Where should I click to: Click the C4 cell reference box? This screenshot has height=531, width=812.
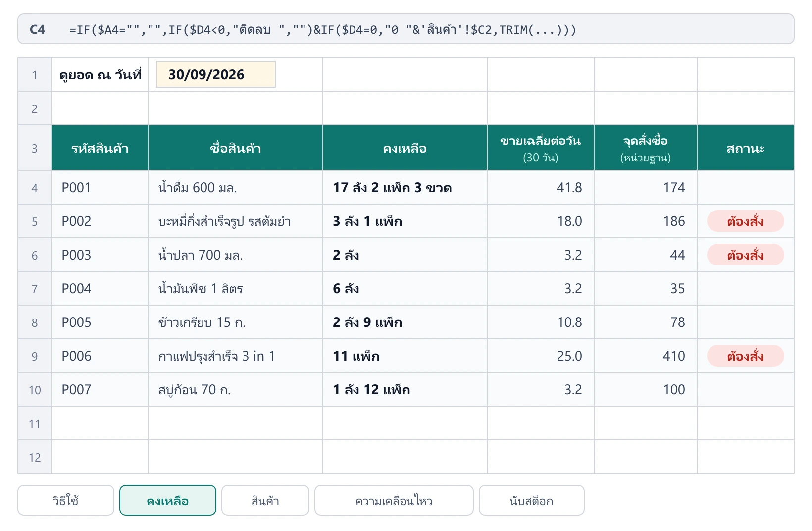[x=38, y=30]
